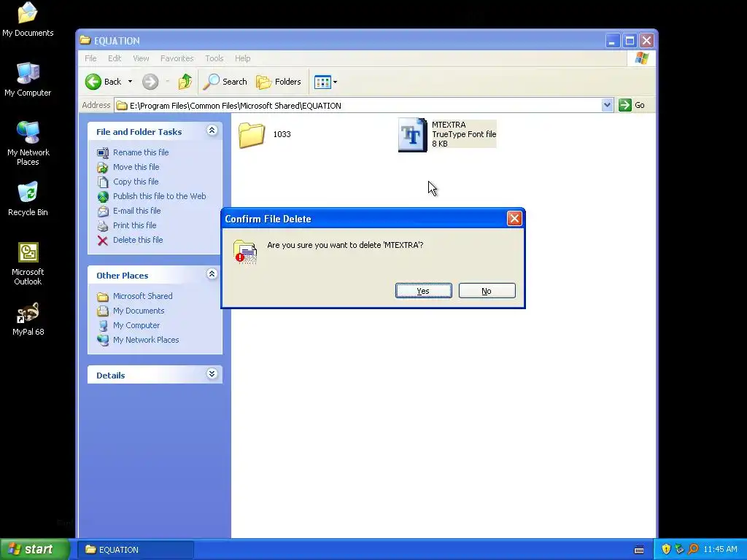Select Microsoft Outlook desktop icon
747x560 pixels.
click(28, 264)
